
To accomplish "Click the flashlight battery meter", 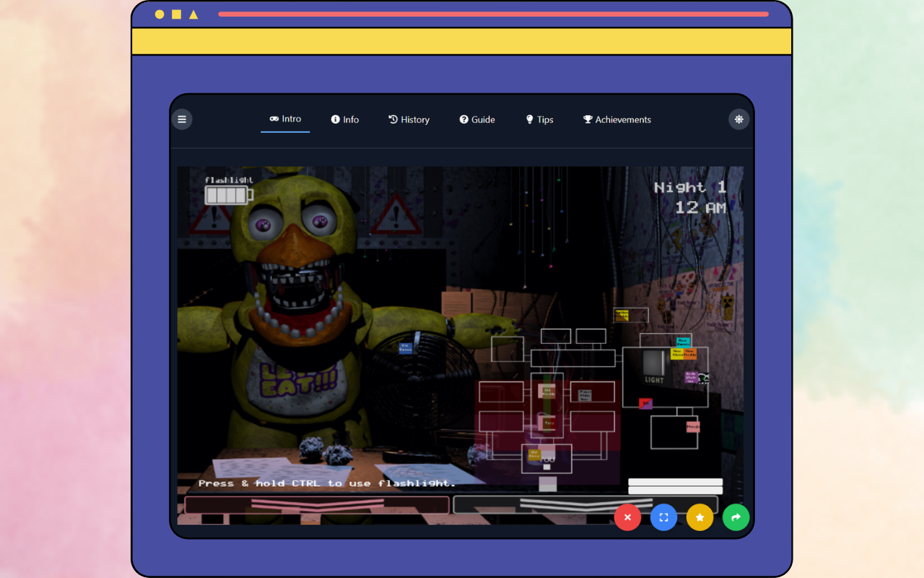I will tap(226, 194).
